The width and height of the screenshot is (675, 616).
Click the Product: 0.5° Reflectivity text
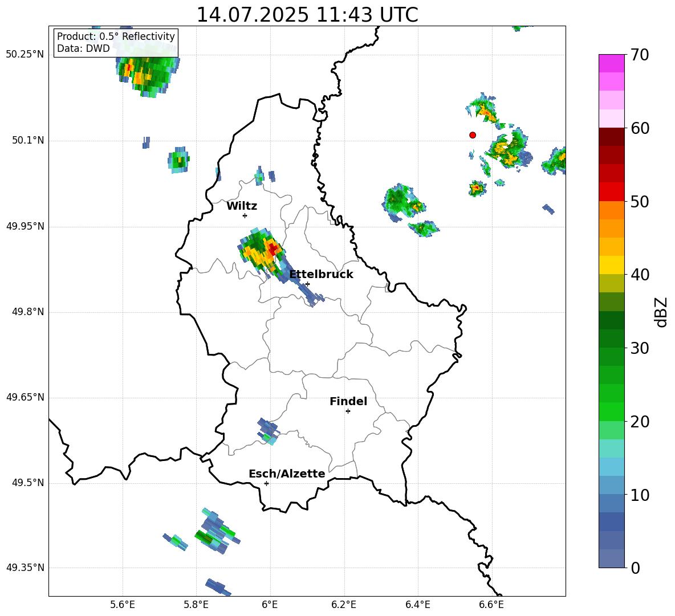point(116,36)
